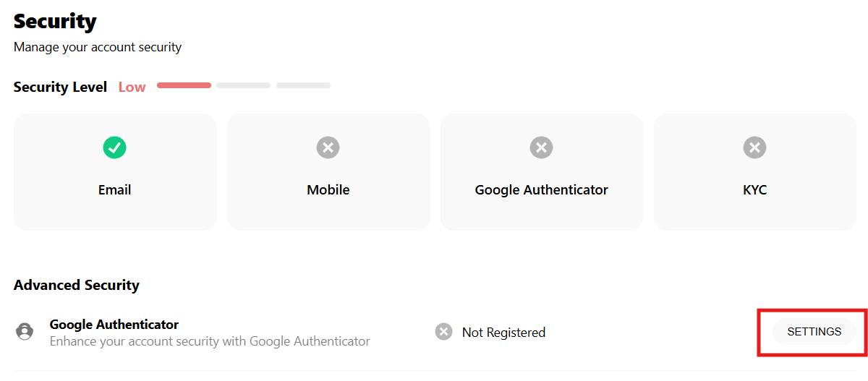Click the gray X icon above Mobile

pos(328,148)
